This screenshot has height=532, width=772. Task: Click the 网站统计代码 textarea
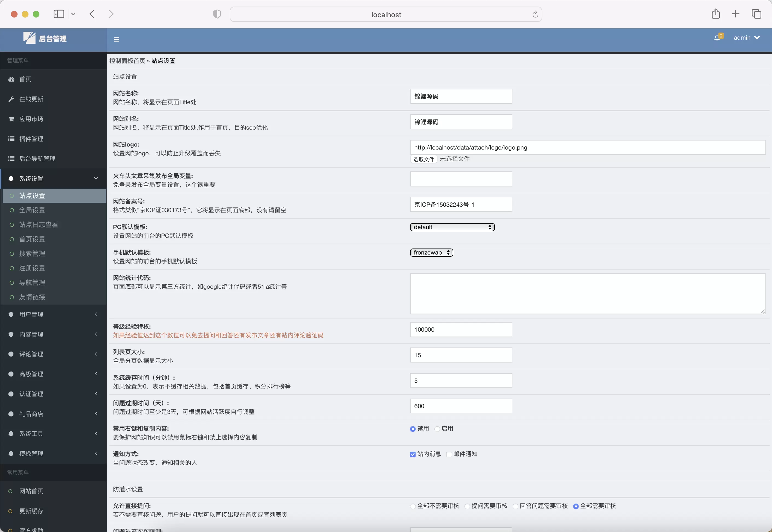pyautogui.click(x=588, y=294)
